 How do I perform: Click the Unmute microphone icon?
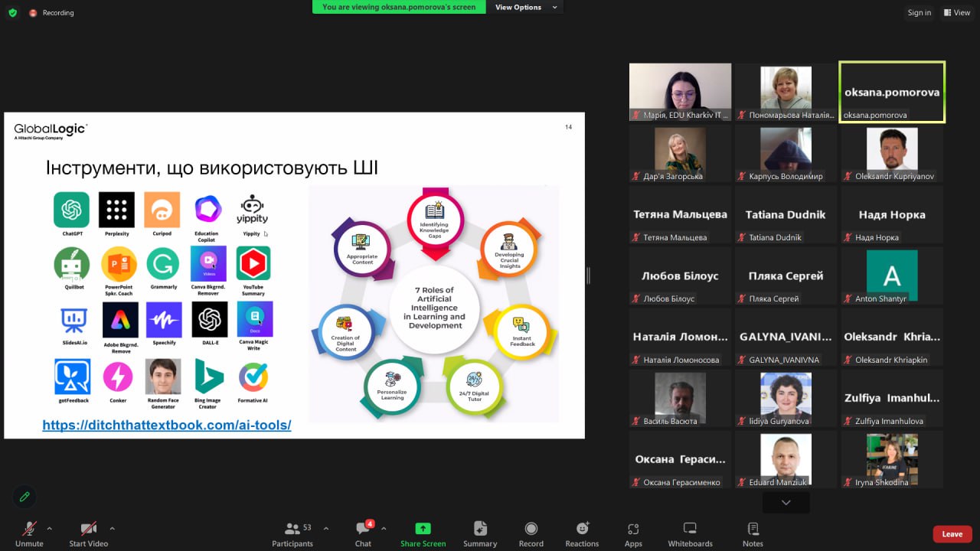tap(29, 529)
